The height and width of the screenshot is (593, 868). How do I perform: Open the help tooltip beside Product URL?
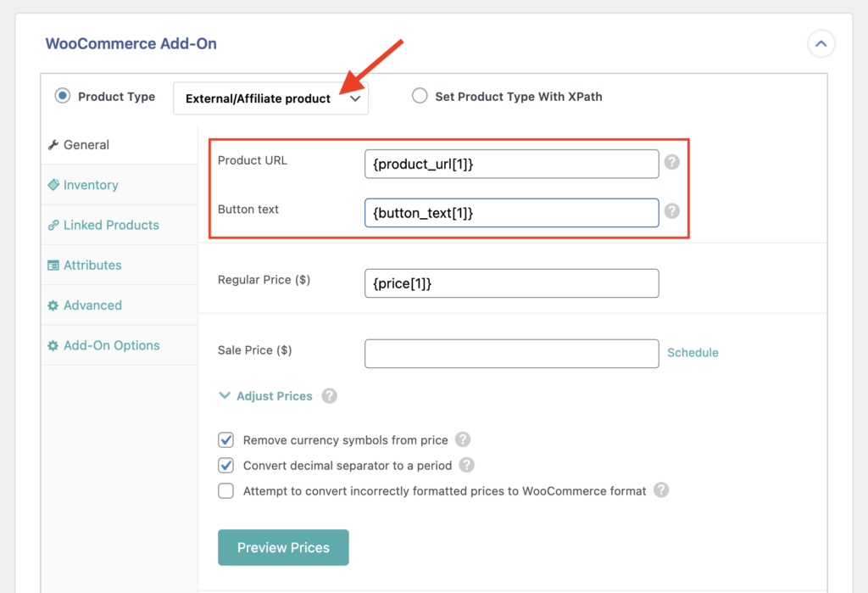coord(672,163)
